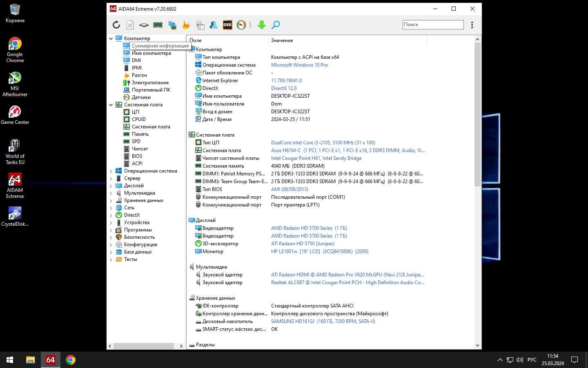This screenshot has width=588, height=368.
Task: Expand the Тесты tree node
Action: (111, 259)
